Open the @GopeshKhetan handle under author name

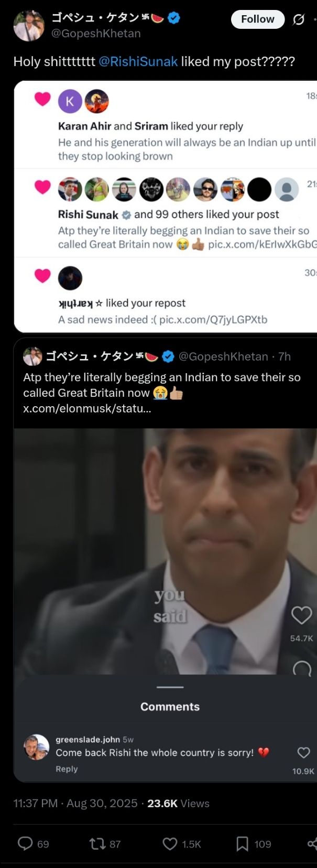[96, 34]
